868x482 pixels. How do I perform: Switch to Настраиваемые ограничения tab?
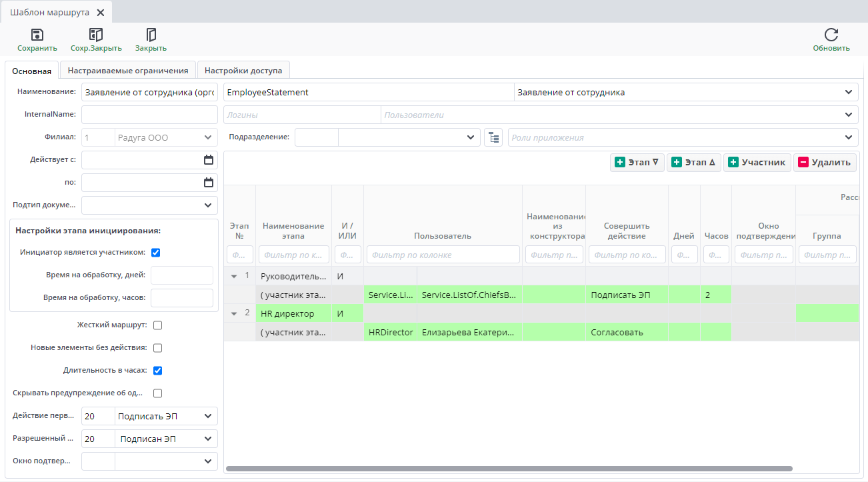(x=127, y=71)
